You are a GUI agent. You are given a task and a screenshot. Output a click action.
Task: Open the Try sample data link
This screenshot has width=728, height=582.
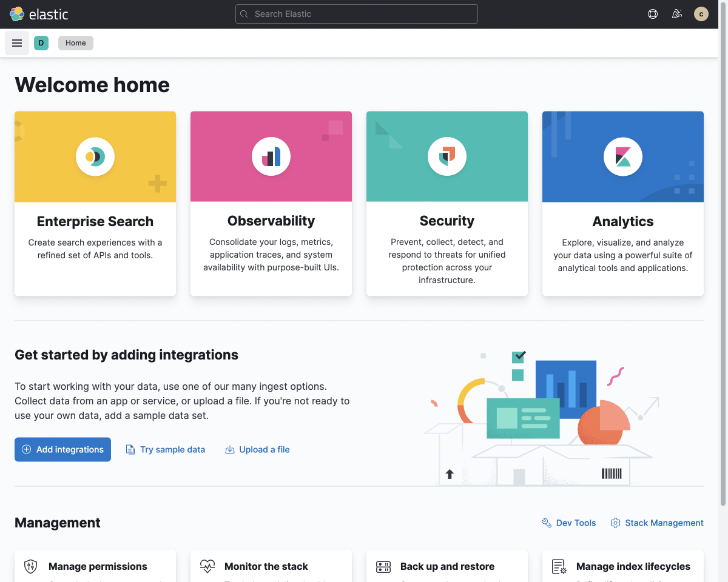(x=166, y=449)
